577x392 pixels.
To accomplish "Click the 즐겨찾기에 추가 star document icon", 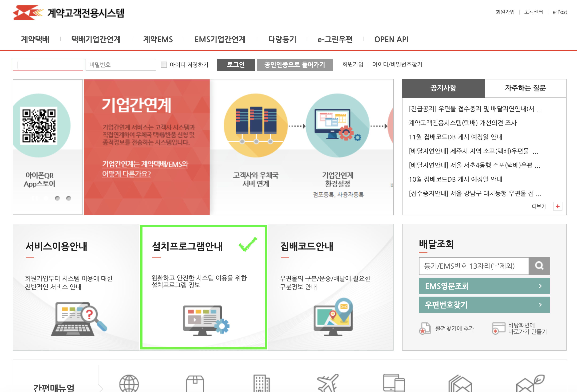I will click(x=425, y=329).
